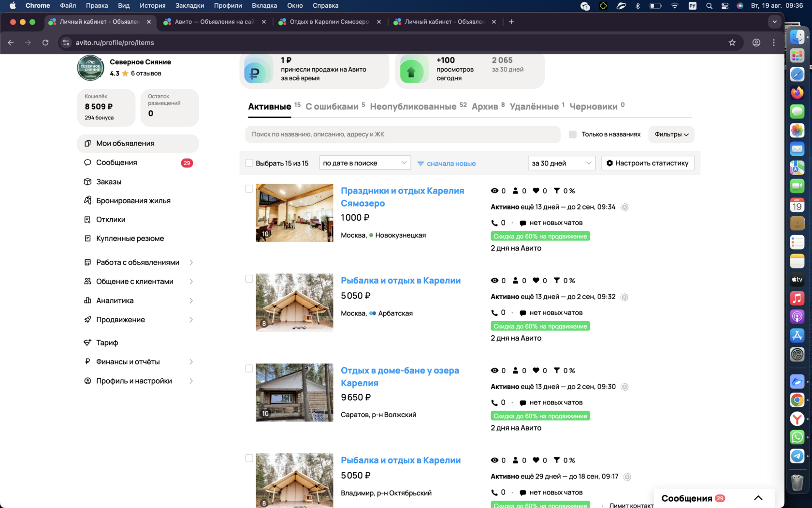Image resolution: width=812 pixels, height=508 pixels.
Task: Go back to the previous page
Action: click(x=11, y=43)
